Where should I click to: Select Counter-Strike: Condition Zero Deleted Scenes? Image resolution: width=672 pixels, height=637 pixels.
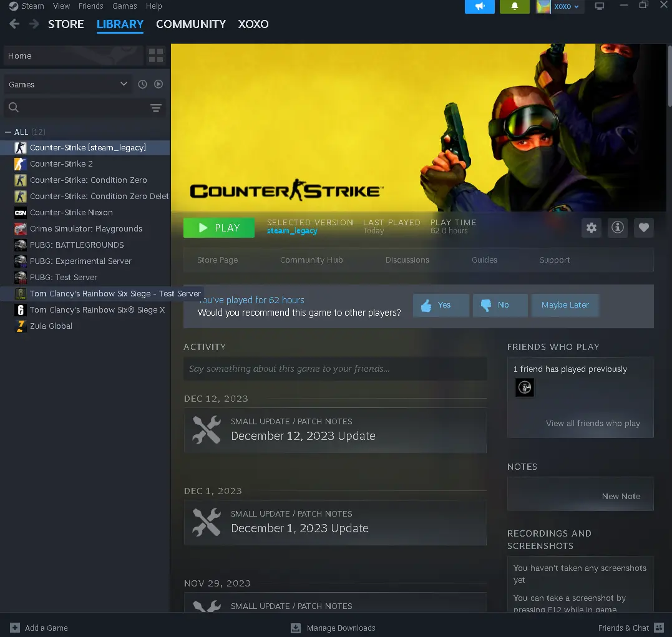[x=85, y=197]
